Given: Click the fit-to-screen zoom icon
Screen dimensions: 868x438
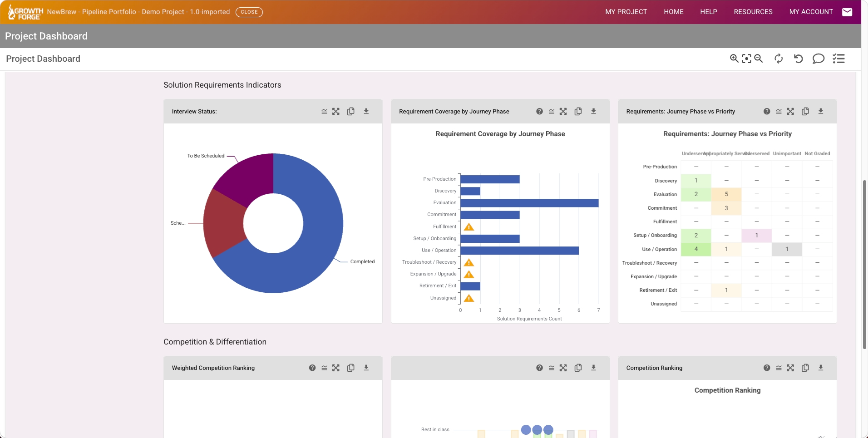Looking at the screenshot, I should pos(746,59).
